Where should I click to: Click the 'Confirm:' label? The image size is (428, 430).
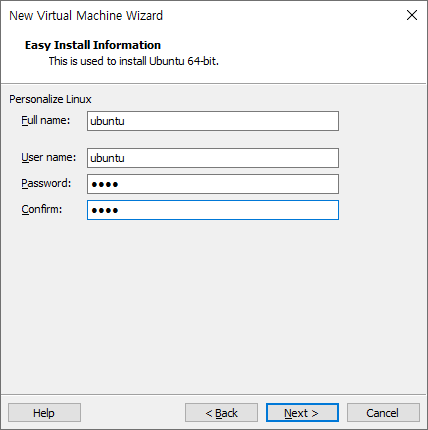[42, 209]
